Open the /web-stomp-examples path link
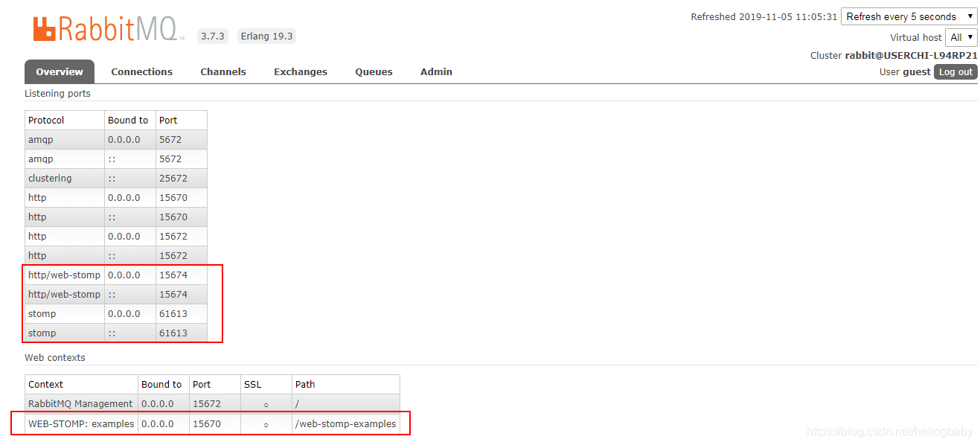 tap(345, 423)
